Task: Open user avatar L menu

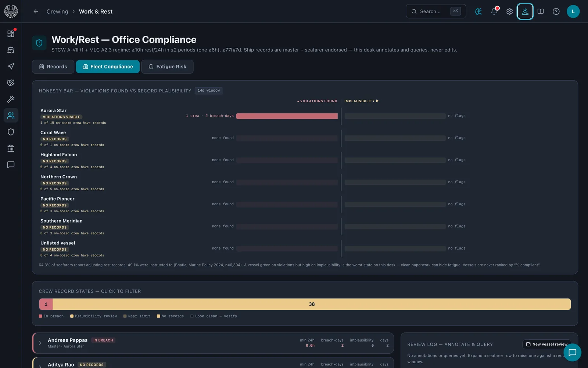Action: coord(573,11)
